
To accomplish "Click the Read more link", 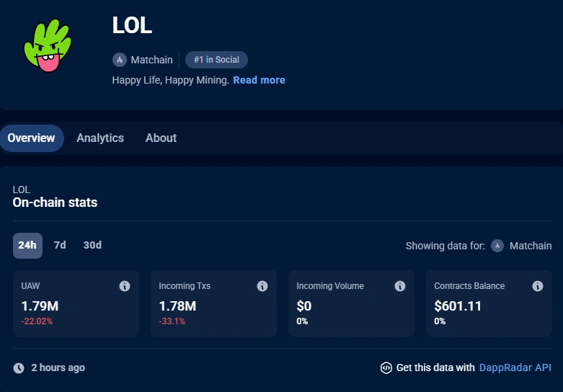I will pos(260,80).
